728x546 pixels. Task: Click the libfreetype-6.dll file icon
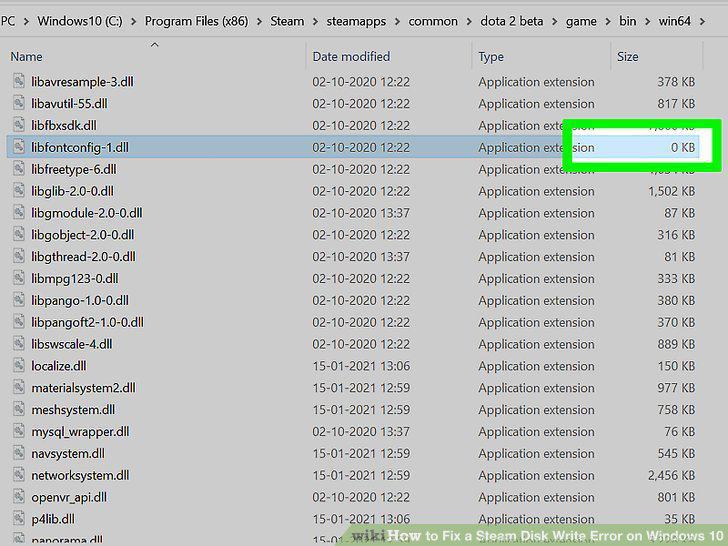(19, 169)
